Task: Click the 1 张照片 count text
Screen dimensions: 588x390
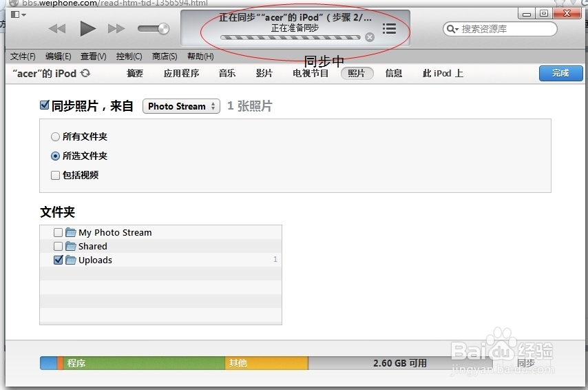Action: pos(250,106)
